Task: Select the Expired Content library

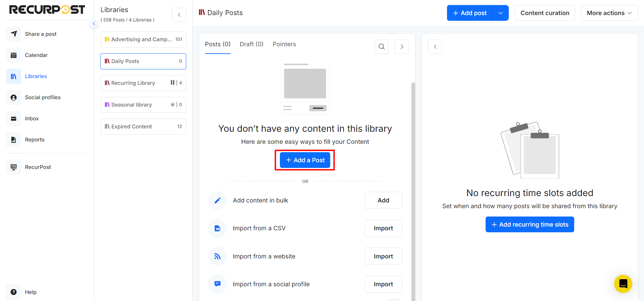Action: (x=143, y=127)
